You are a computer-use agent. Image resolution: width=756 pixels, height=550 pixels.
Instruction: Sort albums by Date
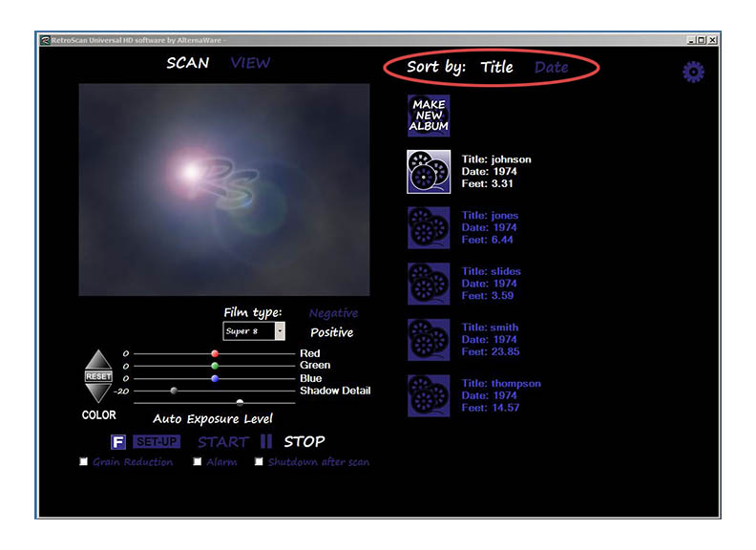[551, 67]
